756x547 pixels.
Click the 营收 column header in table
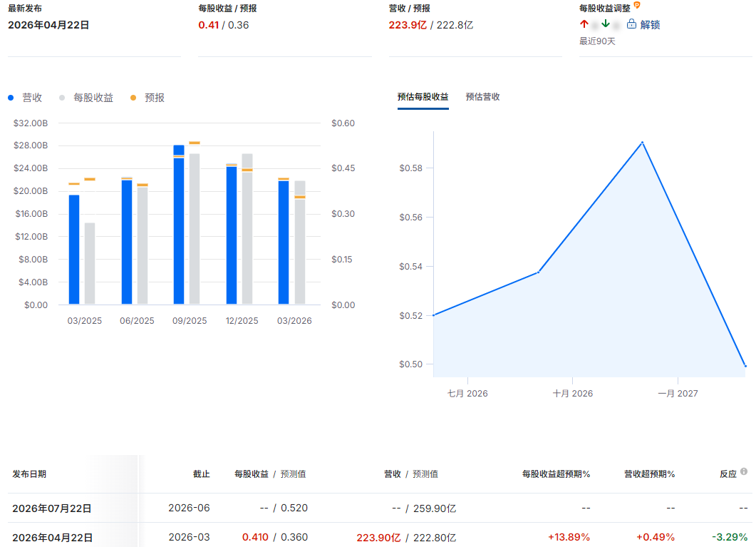pos(393,474)
